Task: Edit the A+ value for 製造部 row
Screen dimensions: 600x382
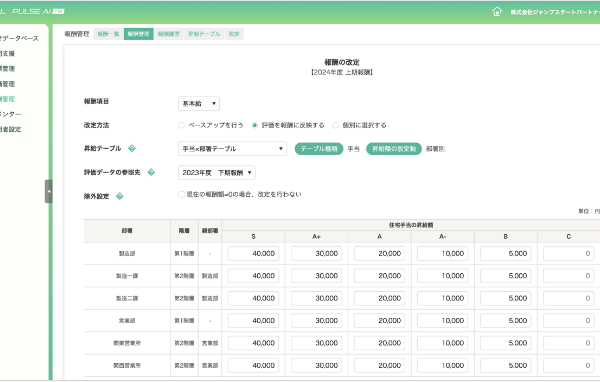Action: pos(316,253)
